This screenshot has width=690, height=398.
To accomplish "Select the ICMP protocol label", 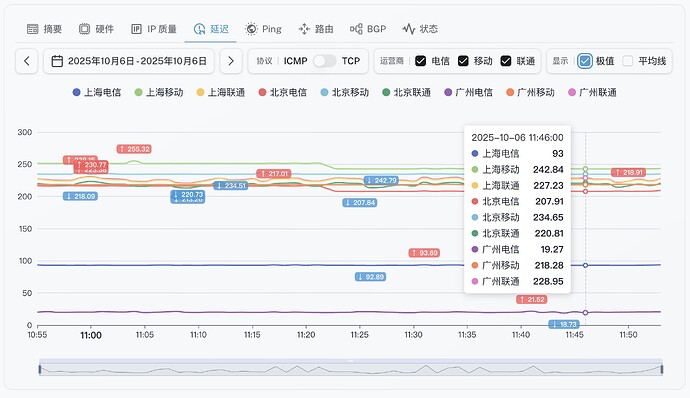I will pos(295,61).
